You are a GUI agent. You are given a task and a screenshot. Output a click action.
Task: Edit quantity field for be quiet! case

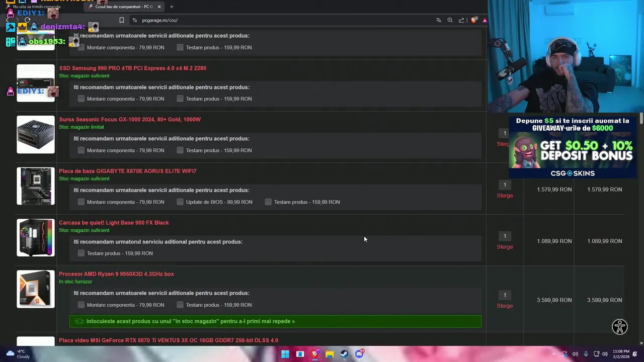pos(505,236)
